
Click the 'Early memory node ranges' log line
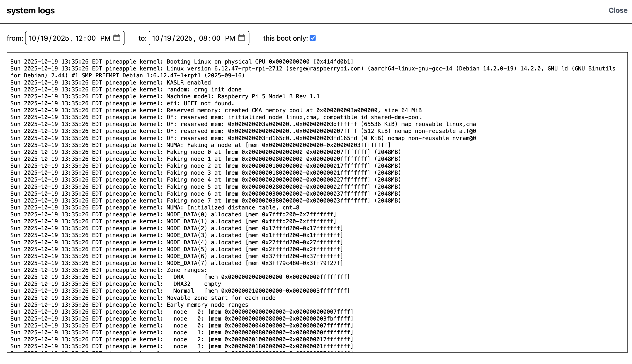point(129,305)
